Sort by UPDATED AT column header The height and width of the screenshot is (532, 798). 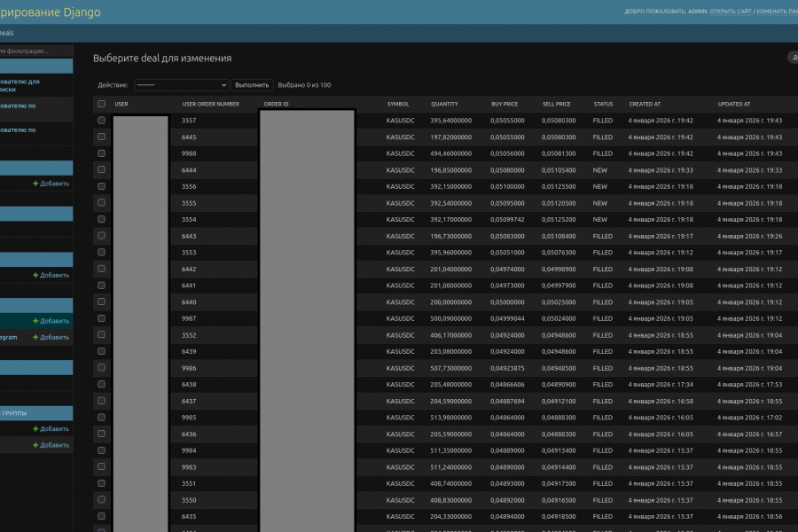pyautogui.click(x=734, y=104)
